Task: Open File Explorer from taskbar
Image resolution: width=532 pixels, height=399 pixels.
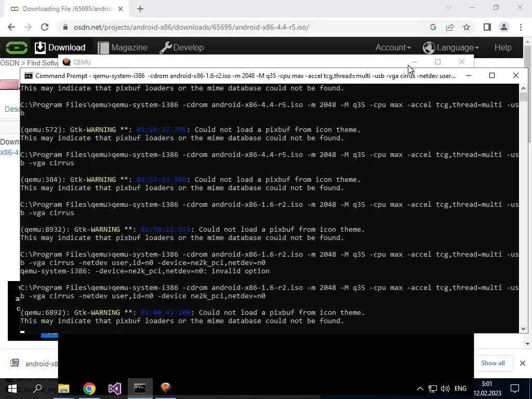Action: point(63,389)
